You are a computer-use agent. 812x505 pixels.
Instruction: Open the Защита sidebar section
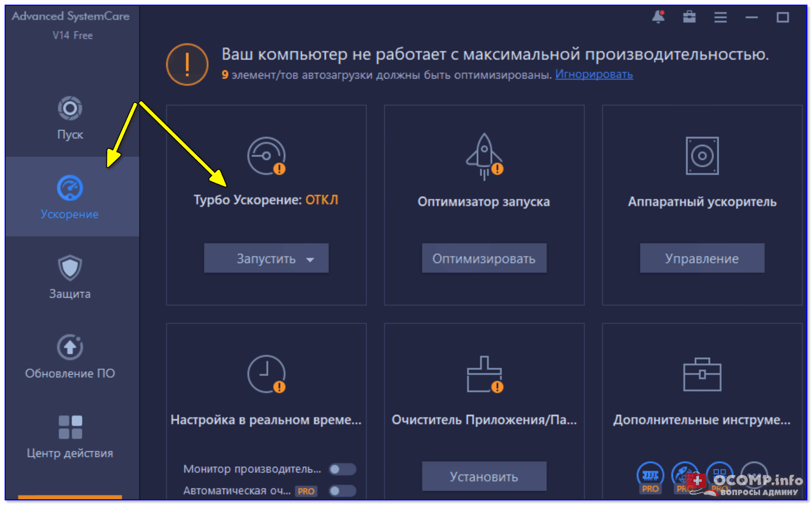point(70,277)
